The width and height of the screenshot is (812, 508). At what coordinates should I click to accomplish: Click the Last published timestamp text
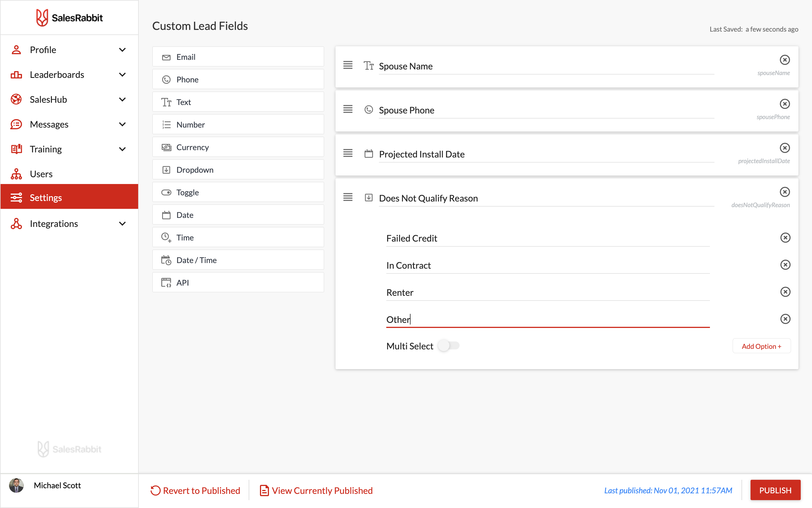click(668, 491)
